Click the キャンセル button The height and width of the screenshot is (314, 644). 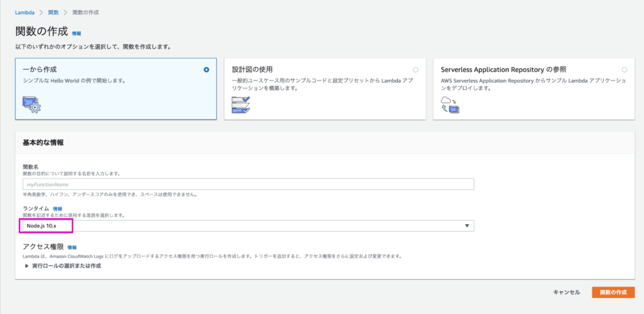click(566, 293)
